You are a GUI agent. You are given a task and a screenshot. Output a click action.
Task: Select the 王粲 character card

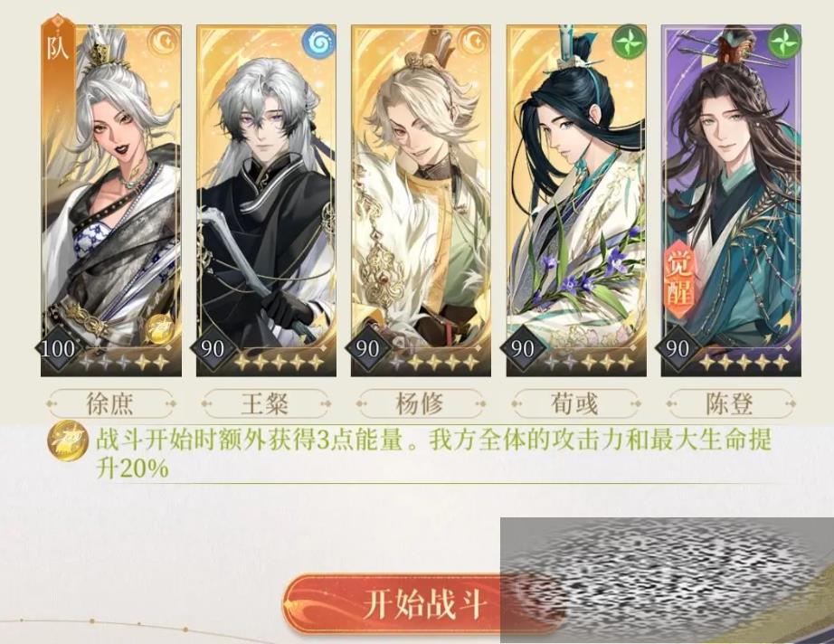click(266, 200)
